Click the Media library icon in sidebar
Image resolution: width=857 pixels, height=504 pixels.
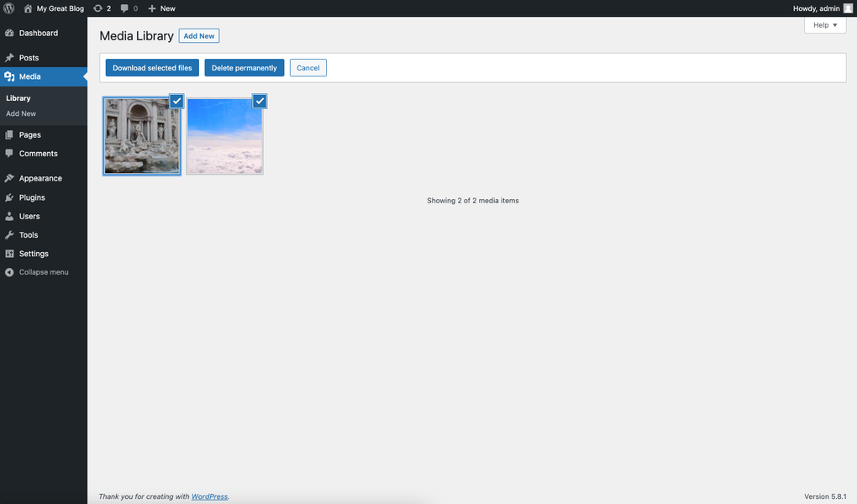(x=10, y=76)
